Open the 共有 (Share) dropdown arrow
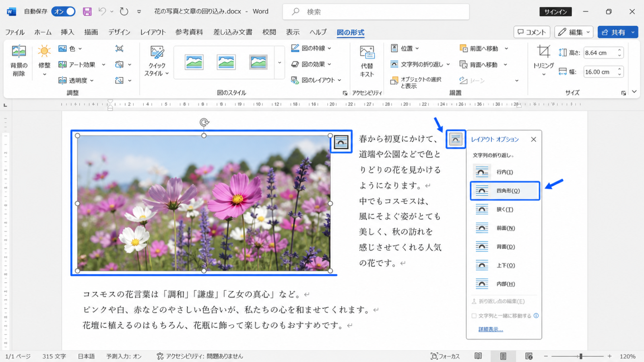 pos(633,32)
